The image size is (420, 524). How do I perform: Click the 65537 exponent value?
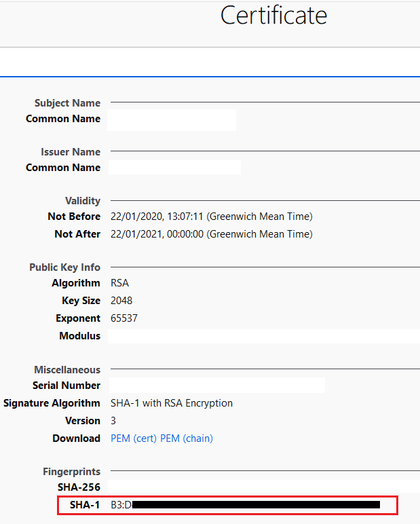124,318
